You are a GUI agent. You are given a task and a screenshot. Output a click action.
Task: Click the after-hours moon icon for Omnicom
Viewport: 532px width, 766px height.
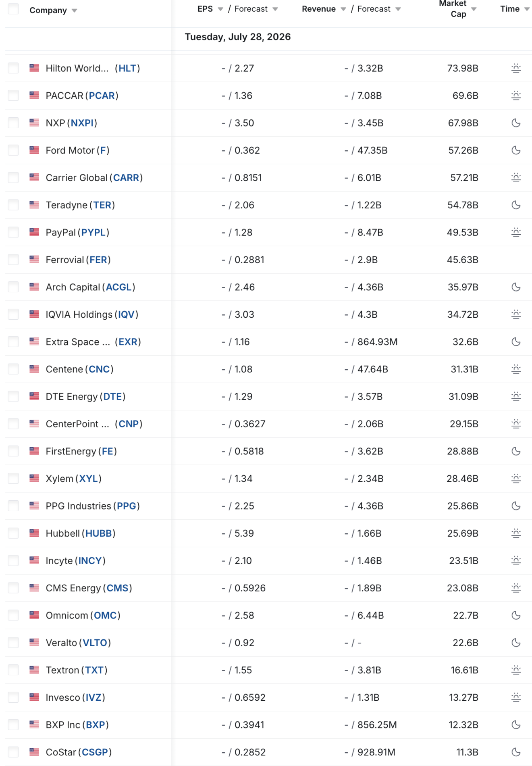coord(516,615)
